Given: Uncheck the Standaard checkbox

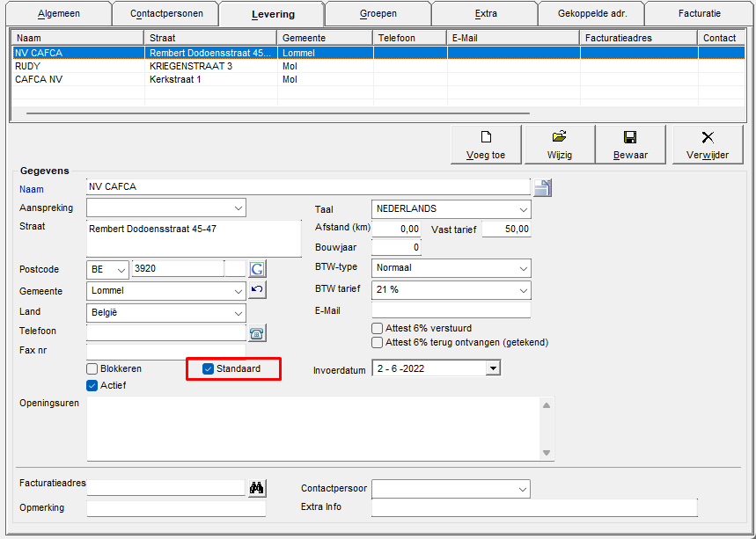Looking at the screenshot, I should pos(208,369).
